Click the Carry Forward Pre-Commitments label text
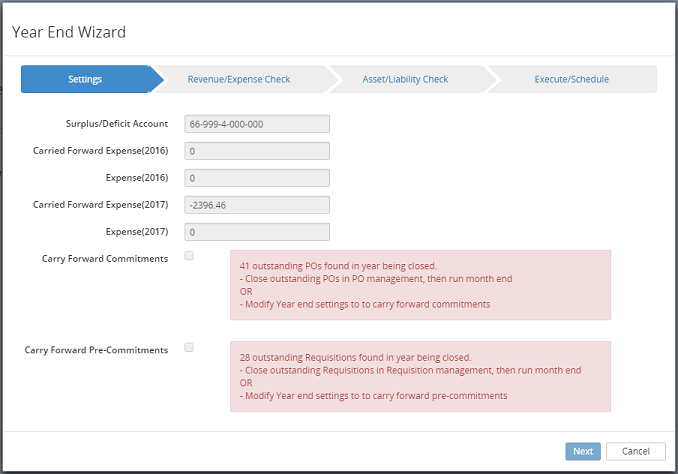This screenshot has height=474, width=678. [96, 349]
